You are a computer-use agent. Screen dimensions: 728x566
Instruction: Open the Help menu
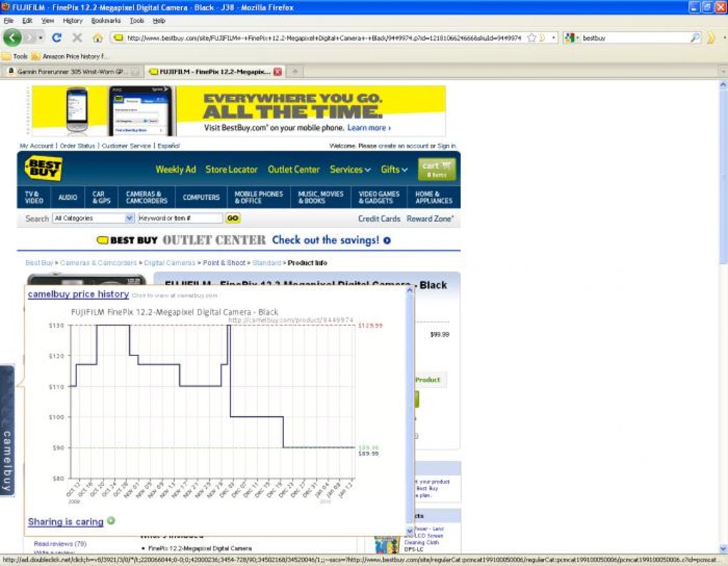[x=158, y=21]
